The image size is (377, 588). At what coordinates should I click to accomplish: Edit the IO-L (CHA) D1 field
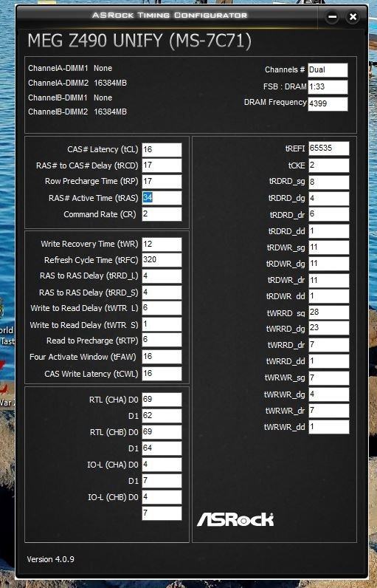click(x=162, y=481)
